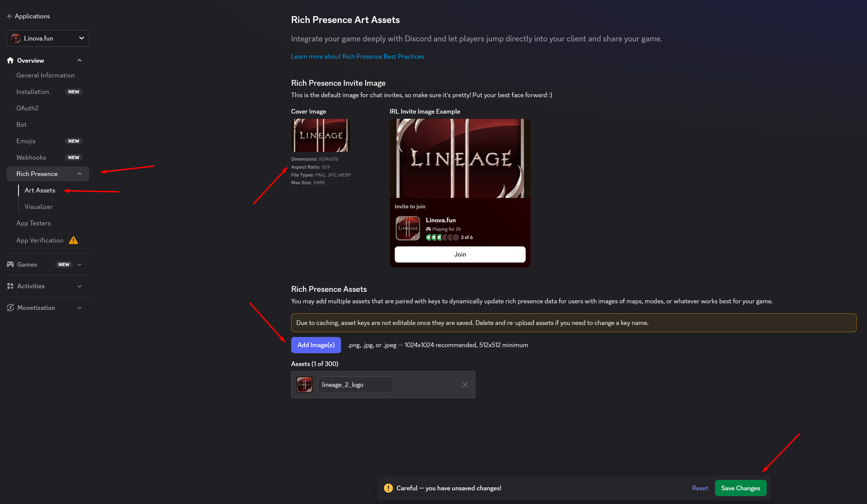
Task: Click the Join button in invite preview
Action: 460,254
